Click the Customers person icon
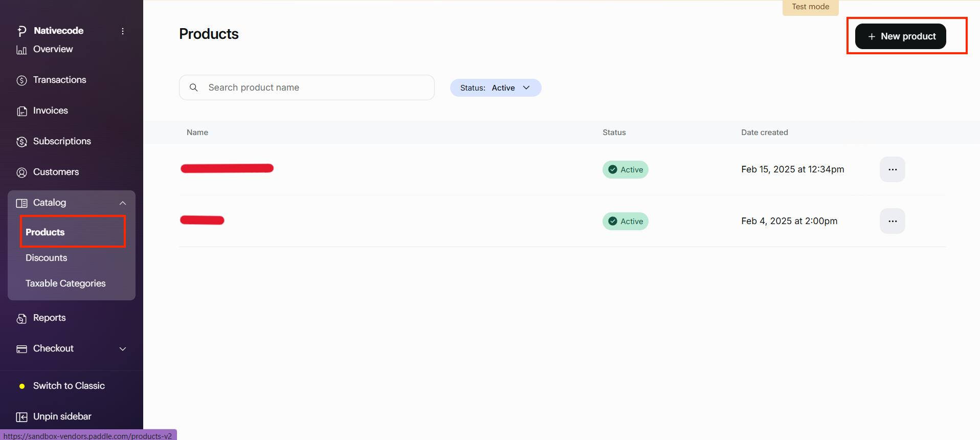 coord(21,172)
